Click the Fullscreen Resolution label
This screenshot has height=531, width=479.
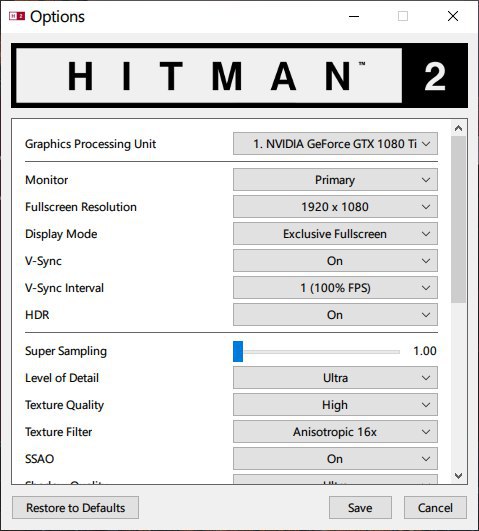coord(81,207)
